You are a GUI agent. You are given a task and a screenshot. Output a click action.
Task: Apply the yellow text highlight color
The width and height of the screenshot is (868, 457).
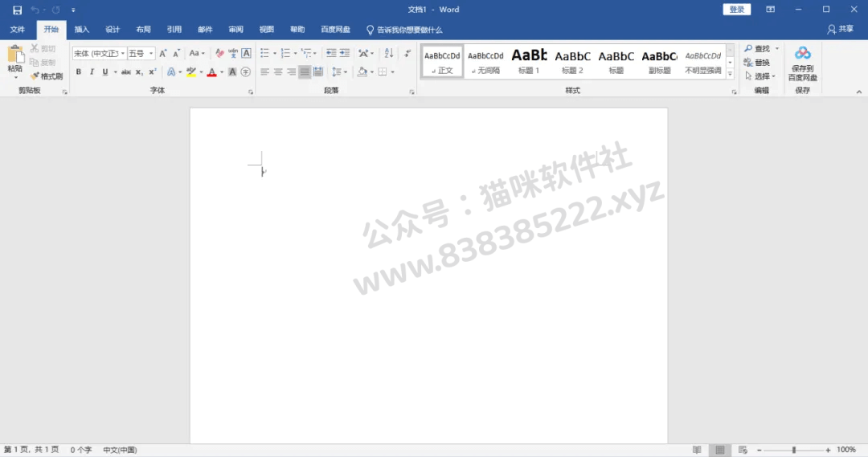click(191, 72)
